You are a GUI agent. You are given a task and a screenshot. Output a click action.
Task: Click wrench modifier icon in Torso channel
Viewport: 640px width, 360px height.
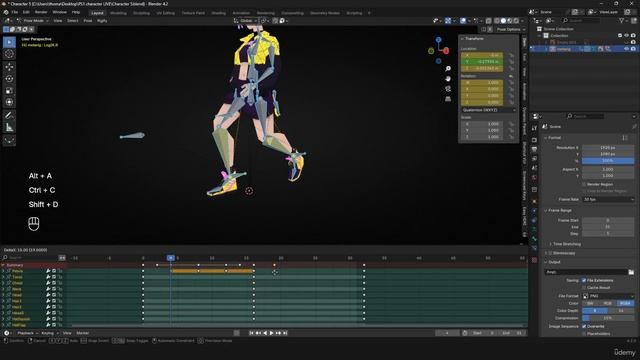(48, 277)
